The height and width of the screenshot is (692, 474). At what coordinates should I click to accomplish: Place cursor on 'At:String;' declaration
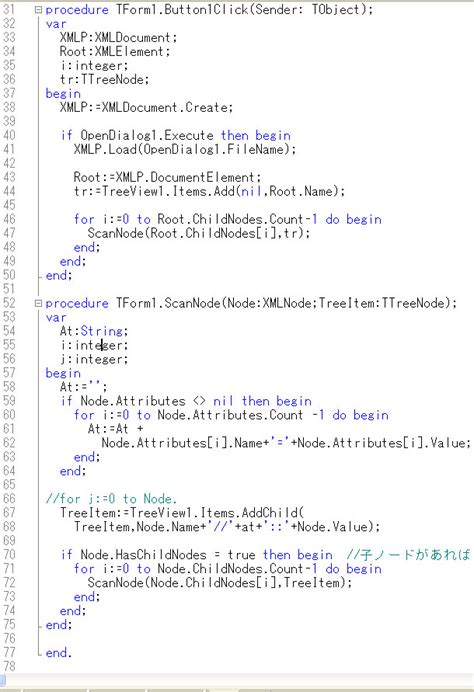pyautogui.click(x=94, y=331)
